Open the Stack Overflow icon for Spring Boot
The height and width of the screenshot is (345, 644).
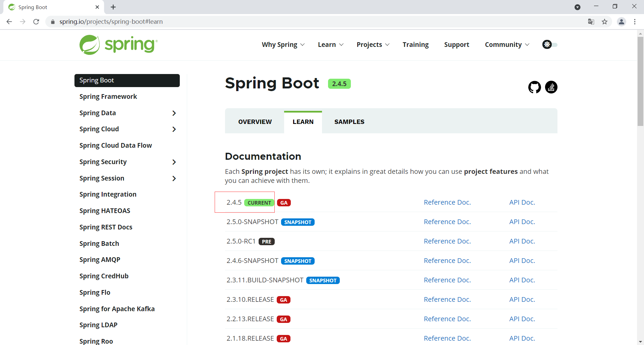551,87
